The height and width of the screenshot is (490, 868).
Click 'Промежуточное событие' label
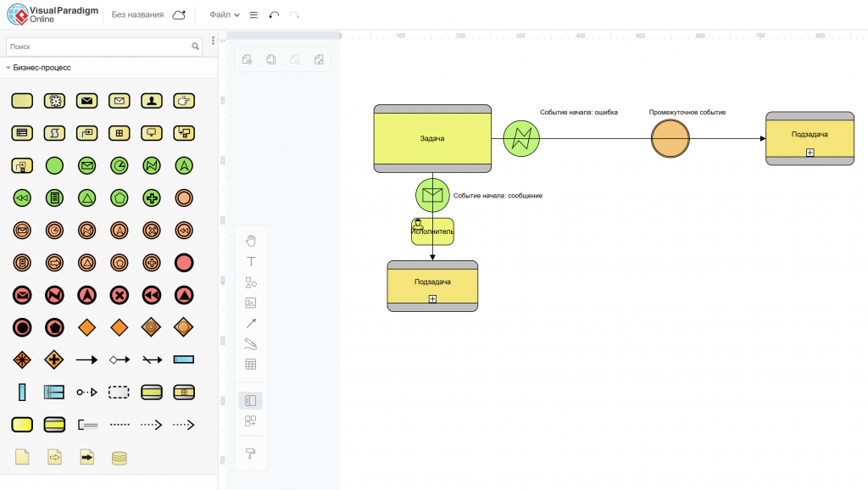(x=687, y=113)
